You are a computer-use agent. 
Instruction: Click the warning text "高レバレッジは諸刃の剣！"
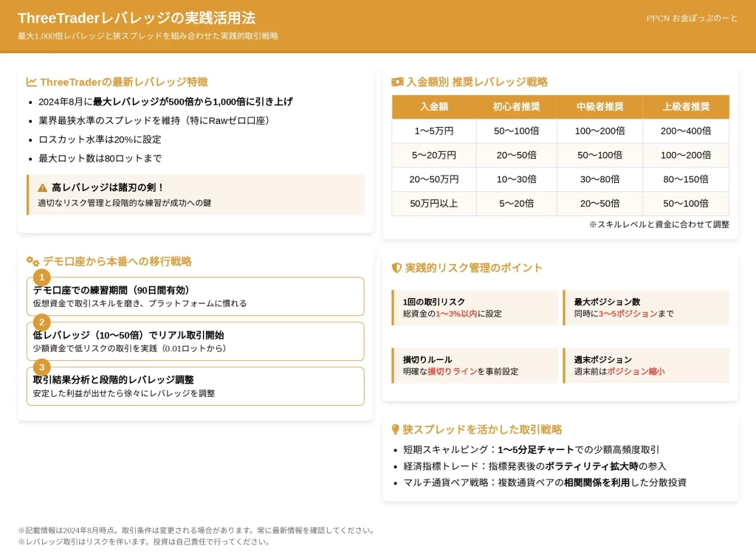(x=108, y=187)
